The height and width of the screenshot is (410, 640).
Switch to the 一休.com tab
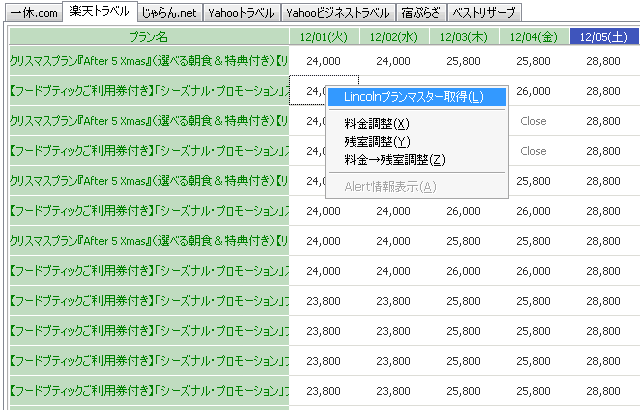pos(31,13)
